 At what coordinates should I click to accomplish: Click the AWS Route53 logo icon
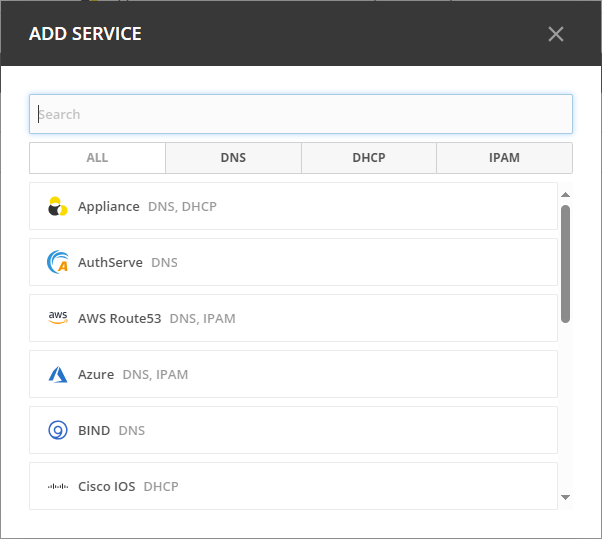coord(58,318)
